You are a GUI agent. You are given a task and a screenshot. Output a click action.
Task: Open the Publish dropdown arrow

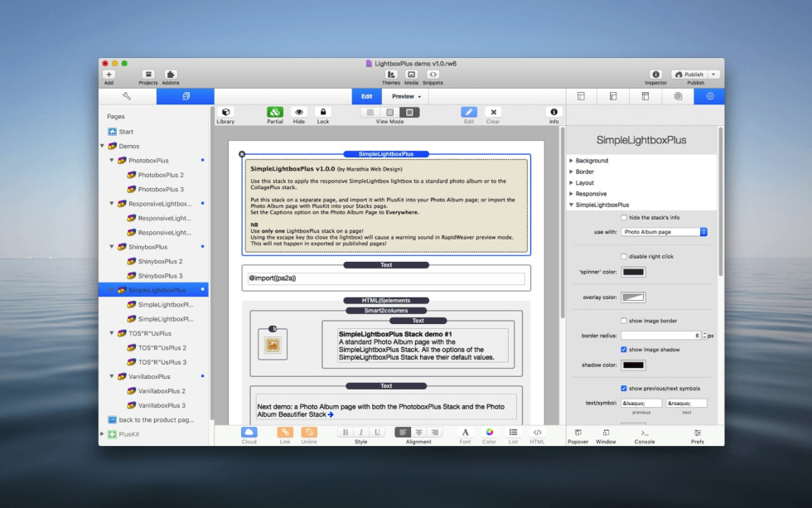click(x=713, y=75)
